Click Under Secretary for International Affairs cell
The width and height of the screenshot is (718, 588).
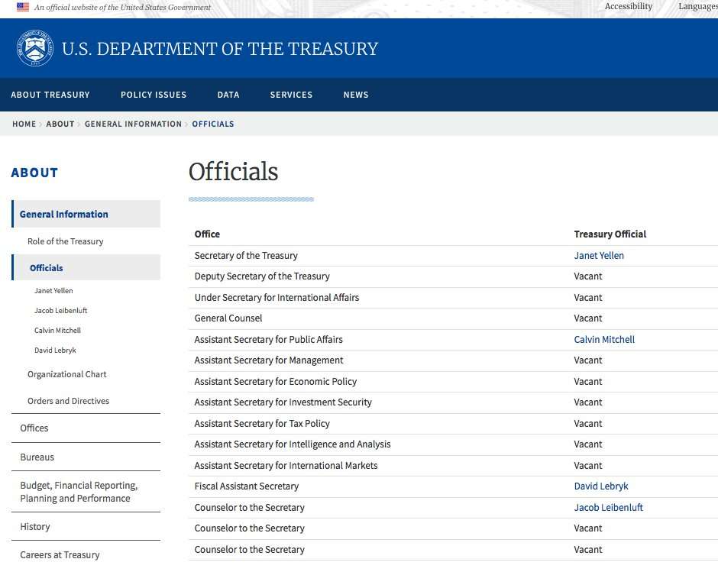click(277, 298)
